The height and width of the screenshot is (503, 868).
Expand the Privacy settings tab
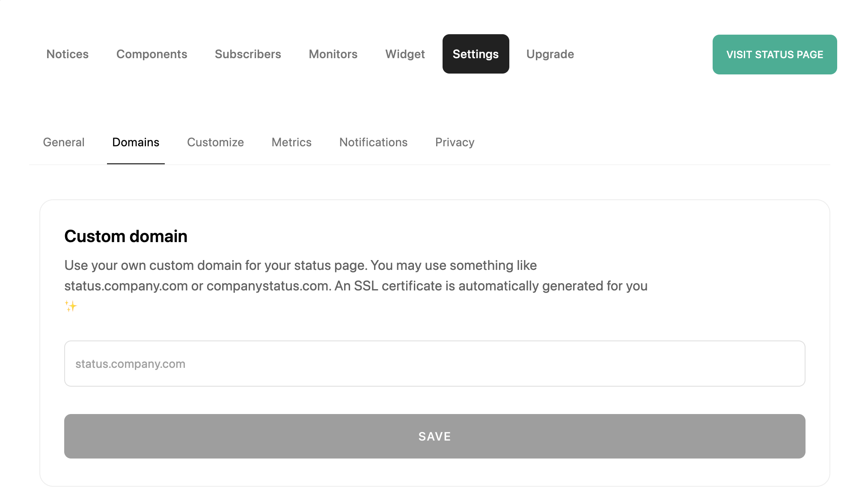click(x=455, y=142)
